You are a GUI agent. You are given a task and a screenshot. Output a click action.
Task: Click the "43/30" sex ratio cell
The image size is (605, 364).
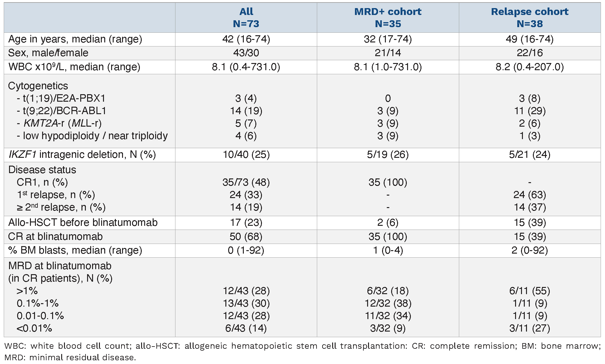(x=246, y=53)
